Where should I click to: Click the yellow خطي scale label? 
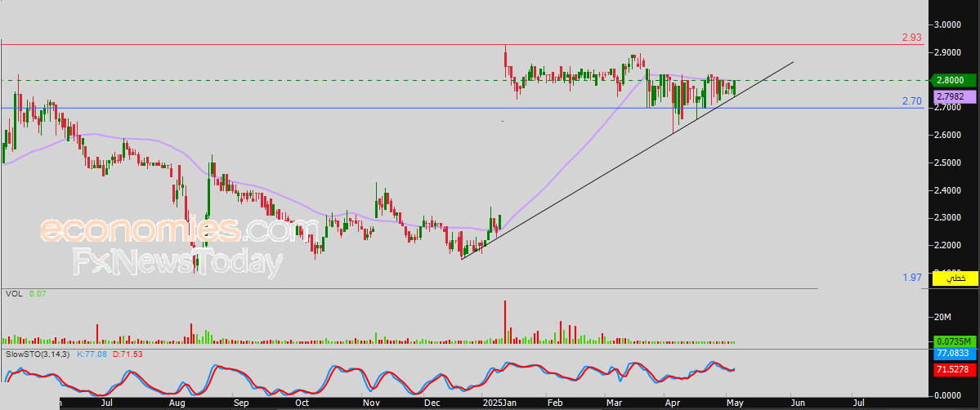coord(954,279)
